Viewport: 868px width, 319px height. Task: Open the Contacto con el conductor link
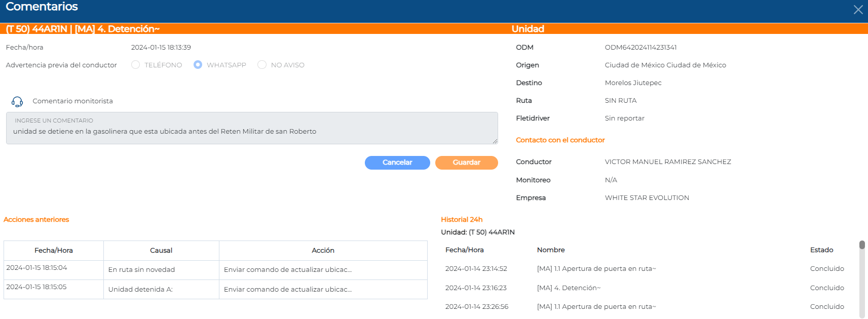pyautogui.click(x=560, y=140)
